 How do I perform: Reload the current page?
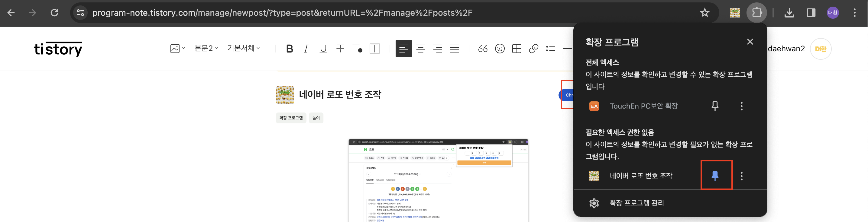[x=54, y=13]
